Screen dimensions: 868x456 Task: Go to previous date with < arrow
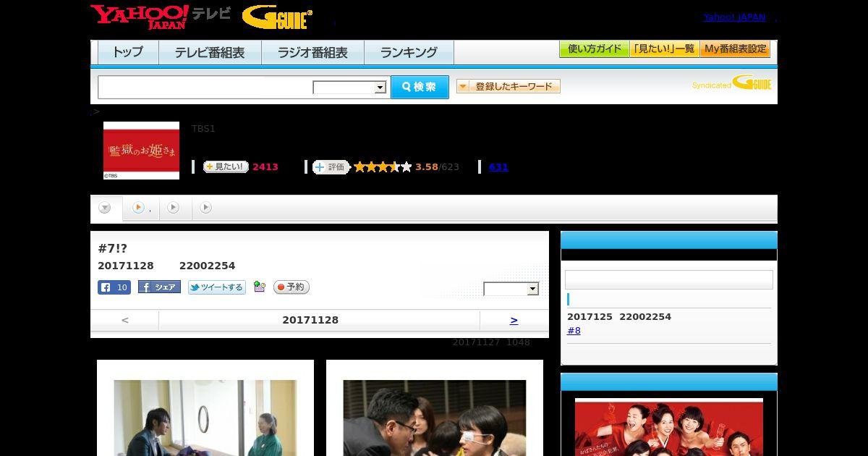pyautogui.click(x=125, y=320)
